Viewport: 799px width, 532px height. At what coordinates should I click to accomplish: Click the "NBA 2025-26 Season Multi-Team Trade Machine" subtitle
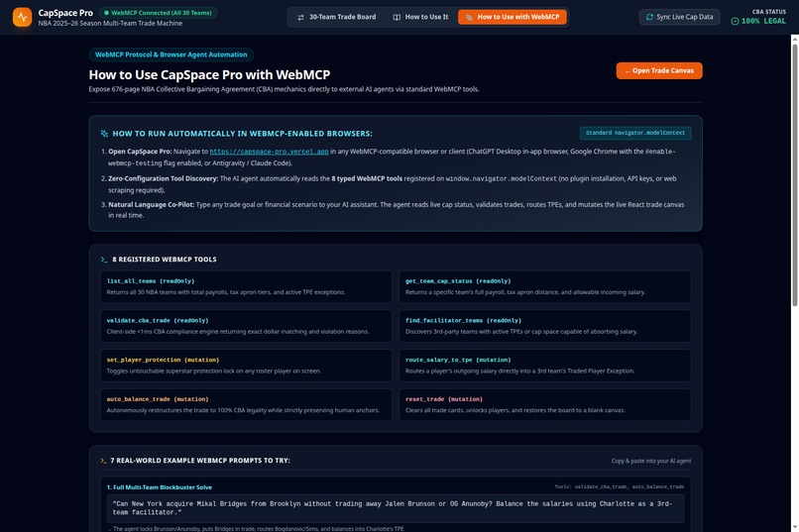click(x=110, y=24)
